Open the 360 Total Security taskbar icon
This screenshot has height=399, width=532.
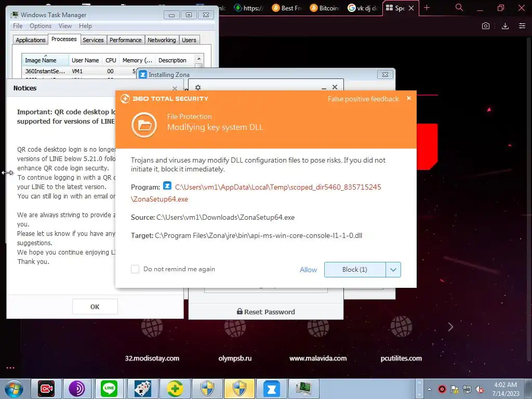pyautogui.click(x=175, y=389)
